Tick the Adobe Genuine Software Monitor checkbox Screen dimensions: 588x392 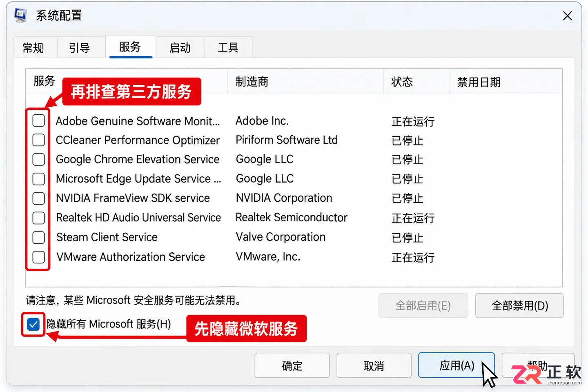click(x=38, y=120)
